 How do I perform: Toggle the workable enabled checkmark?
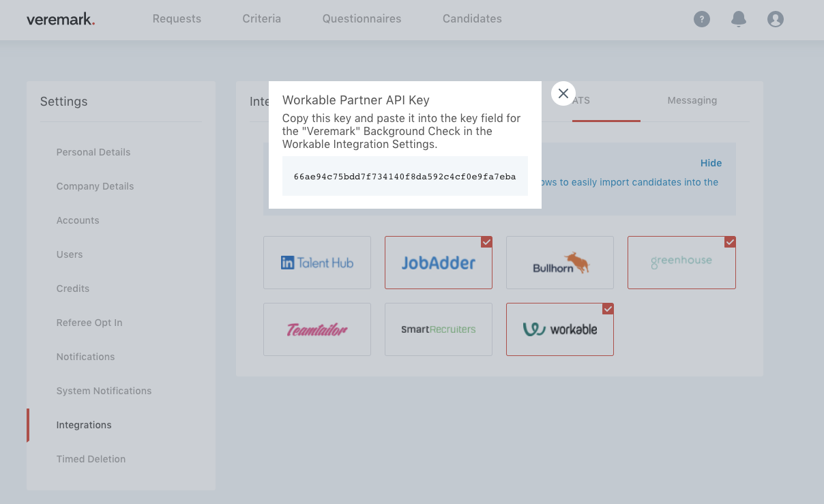click(x=608, y=309)
